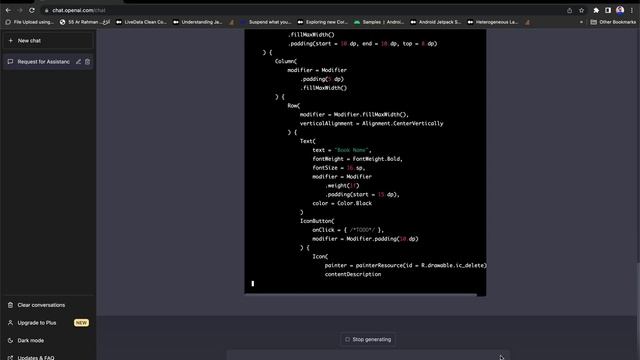Click 'verticalAlignment = Alignment.CenterVertically' line
The height and width of the screenshot is (360, 640).
371,123
